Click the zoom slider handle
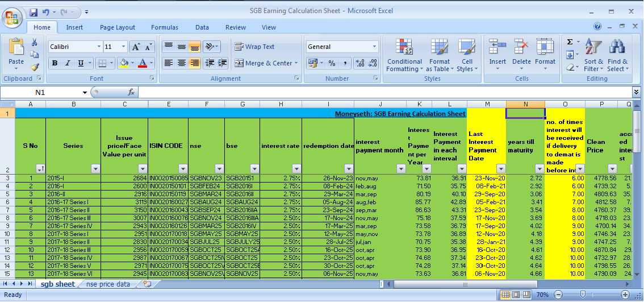The width and height of the screenshot is (644, 302). point(583,294)
